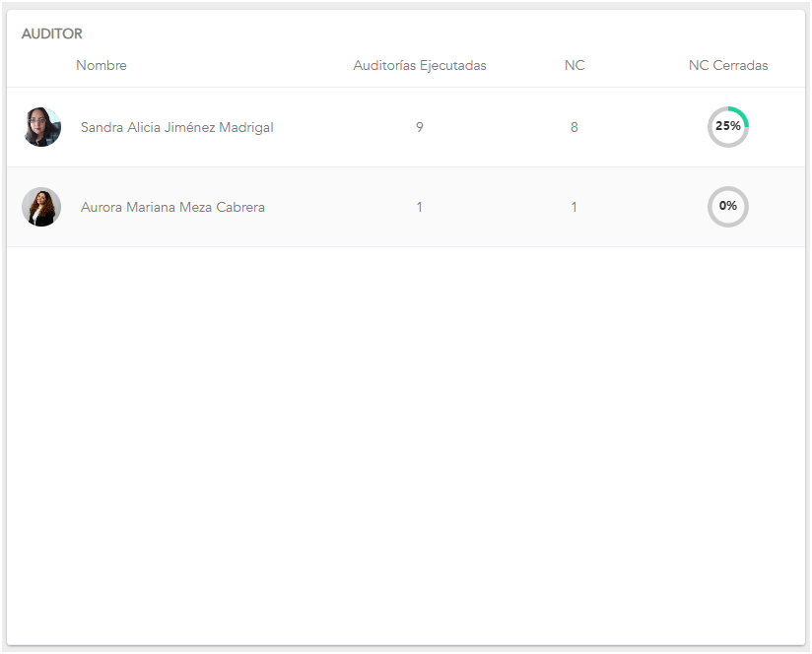Open Aurora Mariana Meza Cabrera's name
The width and height of the screenshot is (812, 654).
172,207
